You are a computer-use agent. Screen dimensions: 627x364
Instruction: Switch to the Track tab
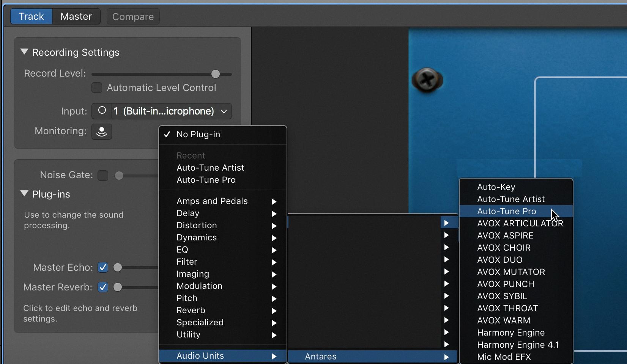(x=32, y=16)
